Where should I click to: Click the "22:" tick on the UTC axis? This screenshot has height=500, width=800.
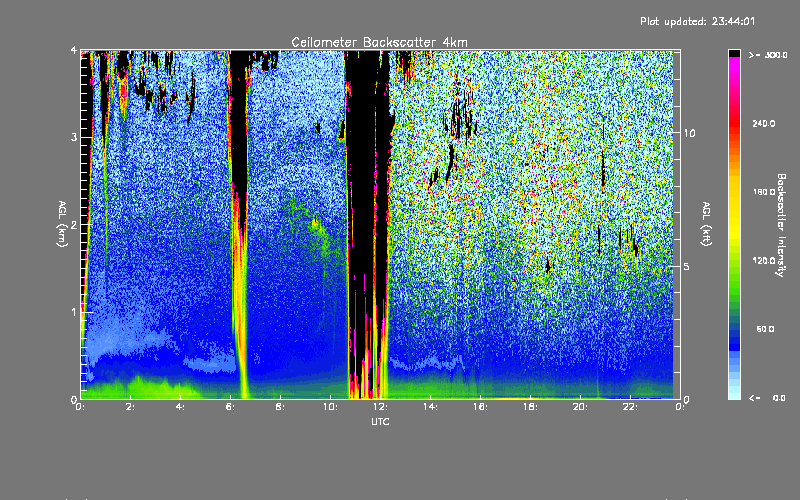coord(630,407)
